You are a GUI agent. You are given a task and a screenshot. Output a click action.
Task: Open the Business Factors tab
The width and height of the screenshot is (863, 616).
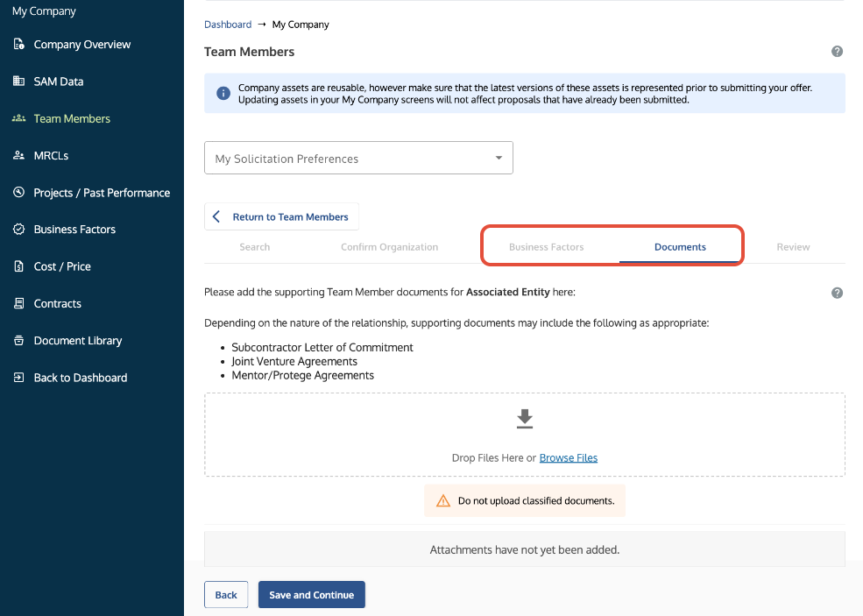coord(548,246)
